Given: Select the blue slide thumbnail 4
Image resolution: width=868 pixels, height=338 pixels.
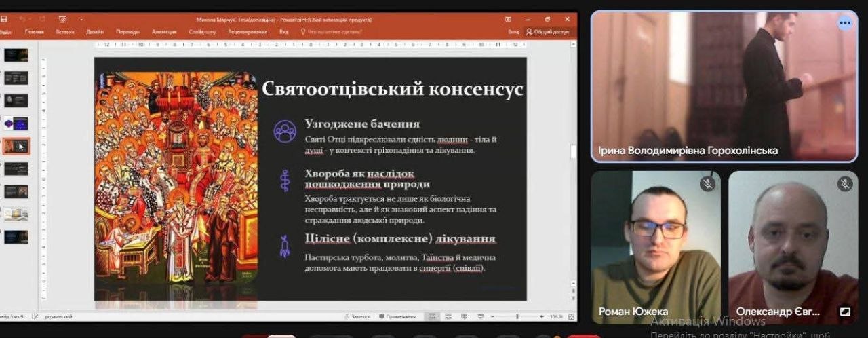Looking at the screenshot, I should click(16, 123).
